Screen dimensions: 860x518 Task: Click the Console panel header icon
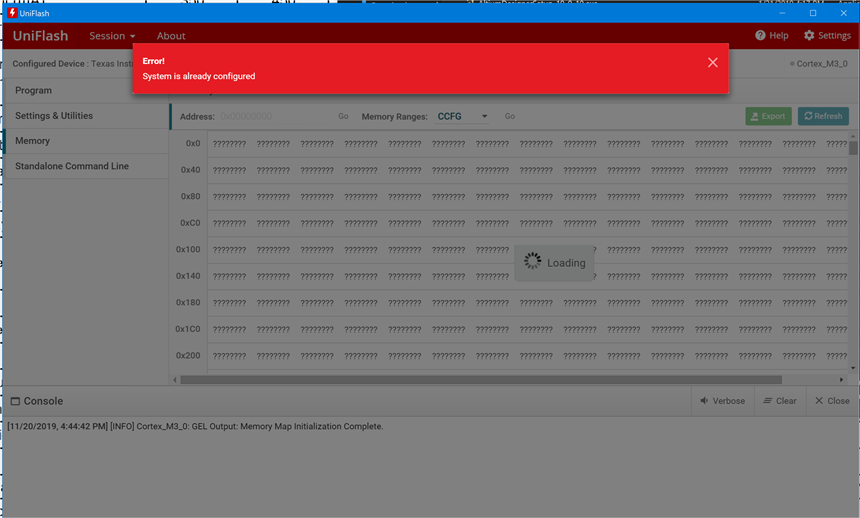[15, 402]
